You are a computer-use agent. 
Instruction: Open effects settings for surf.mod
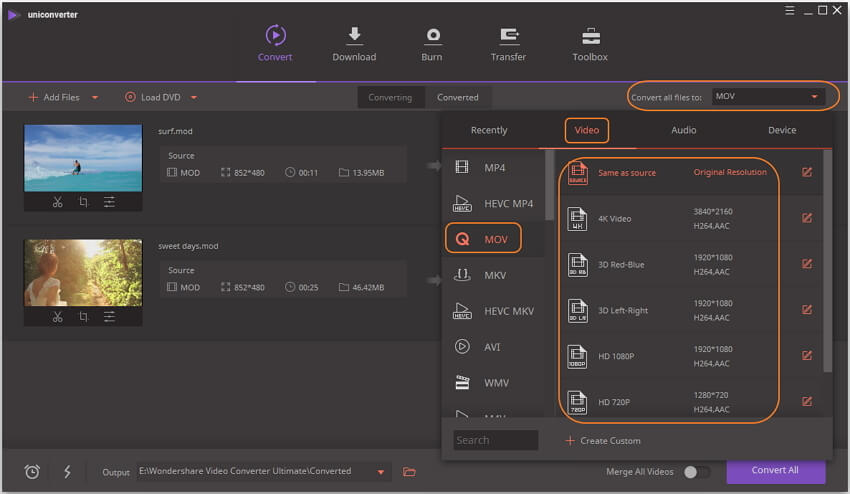109,202
